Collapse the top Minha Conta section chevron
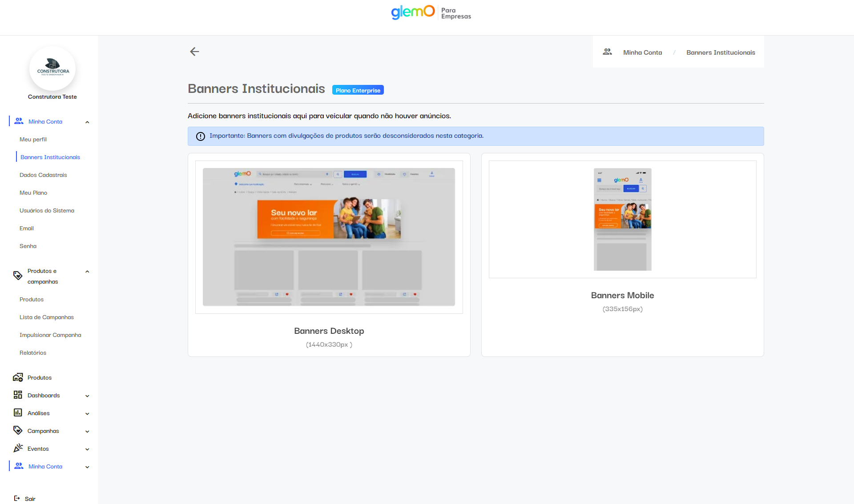The width and height of the screenshot is (854, 504). (x=87, y=122)
